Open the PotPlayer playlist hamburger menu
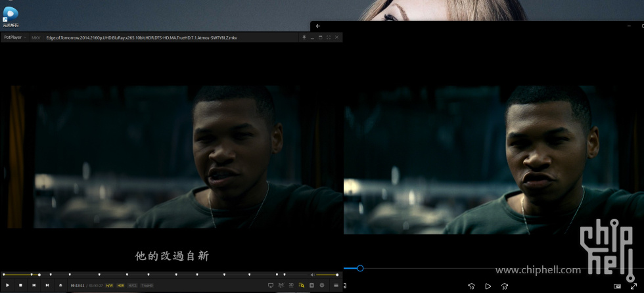 (336, 285)
